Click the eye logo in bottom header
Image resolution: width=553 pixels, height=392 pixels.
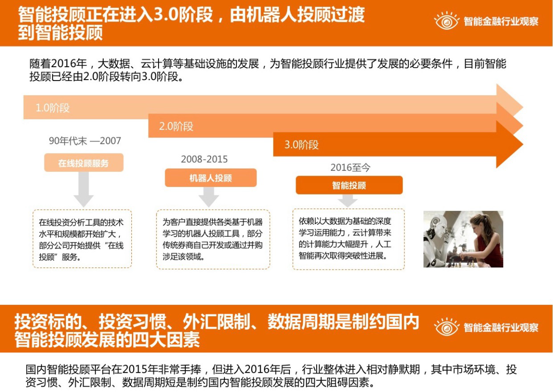click(447, 327)
